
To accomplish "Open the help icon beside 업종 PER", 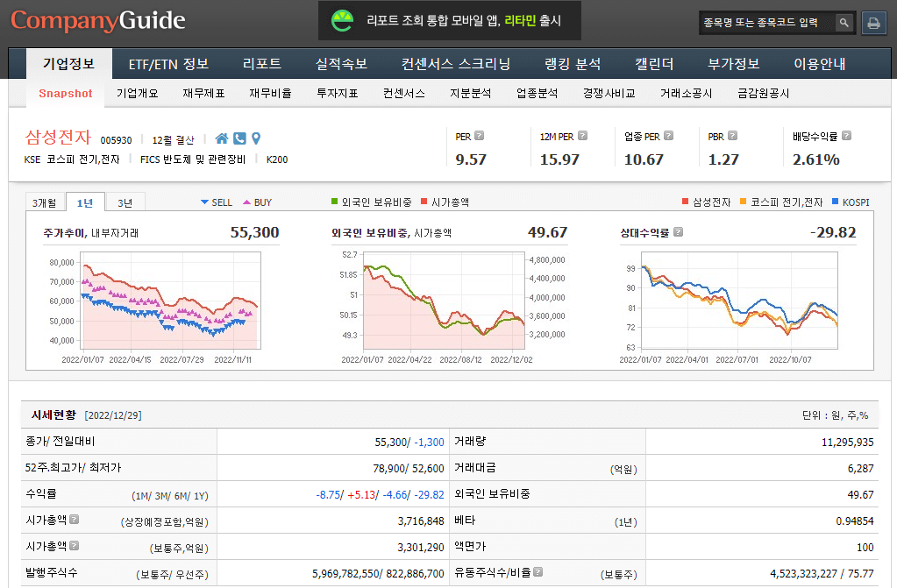I will click(x=668, y=136).
